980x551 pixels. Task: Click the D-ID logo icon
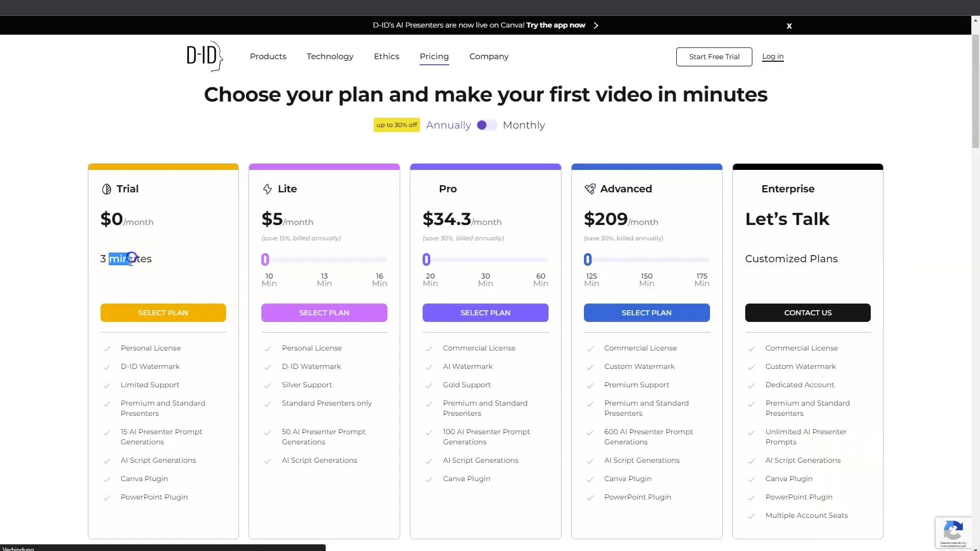[x=205, y=56]
